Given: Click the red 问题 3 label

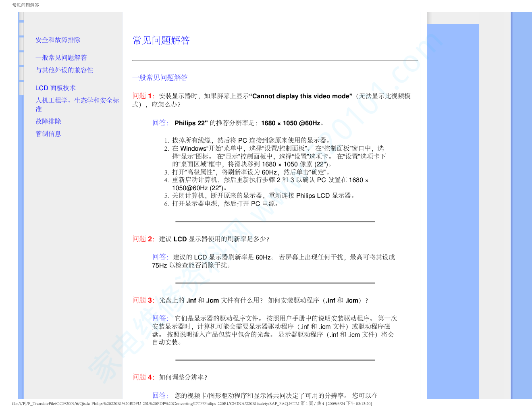Looking at the screenshot, I should click(x=143, y=300).
